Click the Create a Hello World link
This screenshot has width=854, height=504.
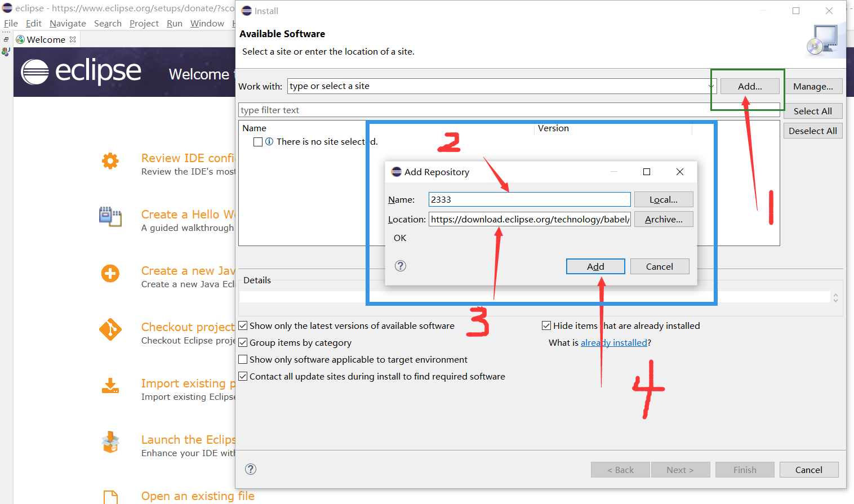point(188,215)
